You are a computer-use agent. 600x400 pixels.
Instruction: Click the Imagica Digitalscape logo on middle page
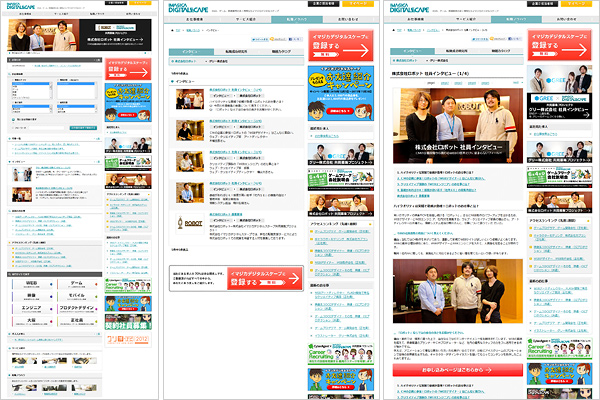tap(191, 12)
